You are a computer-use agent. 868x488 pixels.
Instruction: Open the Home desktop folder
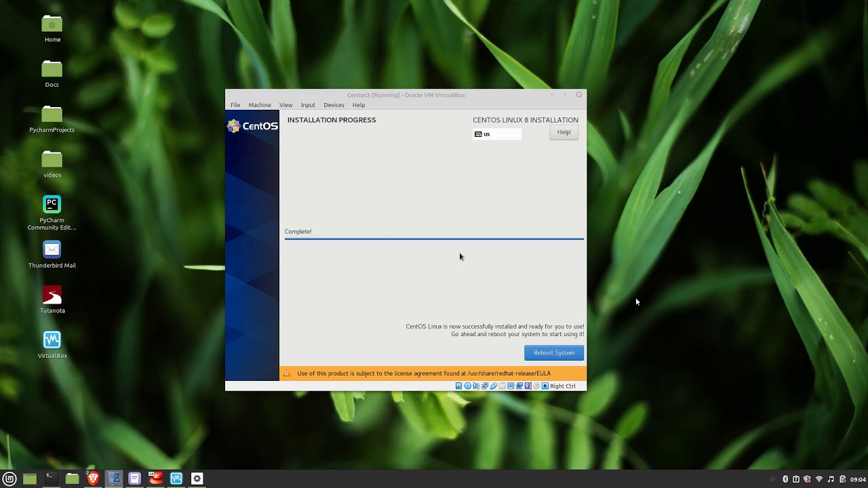pos(52,30)
